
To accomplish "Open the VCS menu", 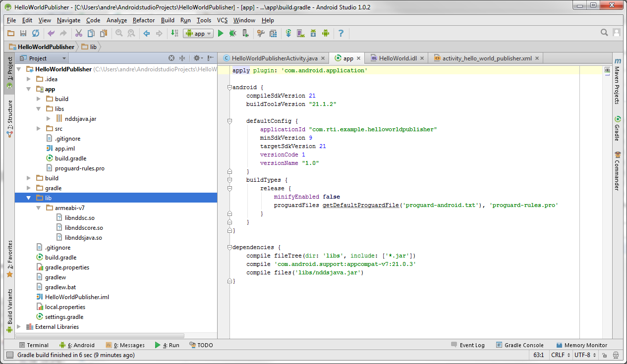I will tap(223, 20).
